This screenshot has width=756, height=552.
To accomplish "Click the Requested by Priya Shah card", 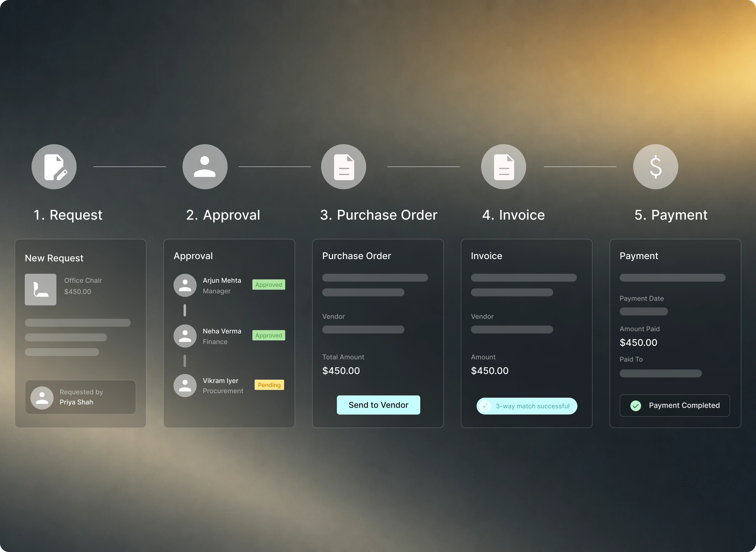I will 80,397.
